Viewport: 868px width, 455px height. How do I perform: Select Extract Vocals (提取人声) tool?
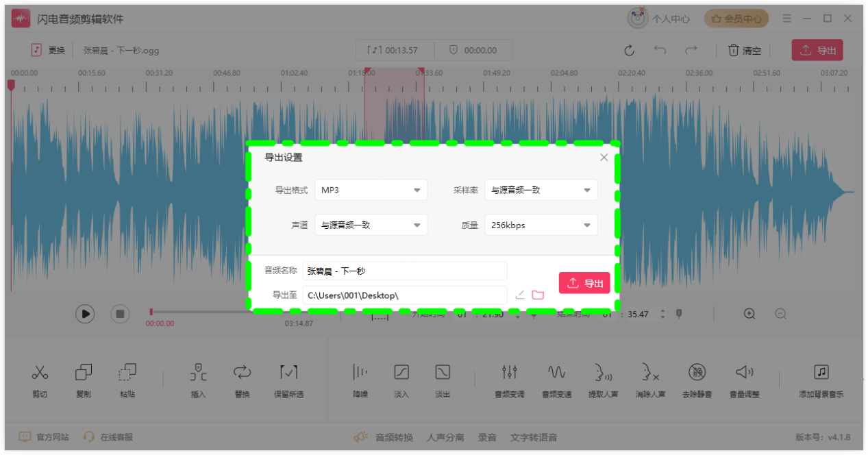point(604,381)
